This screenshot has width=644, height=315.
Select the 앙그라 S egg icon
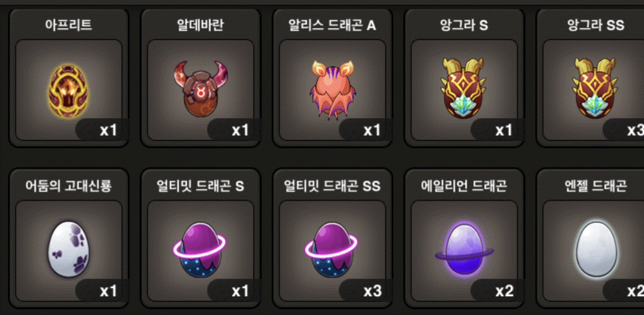[463, 88]
